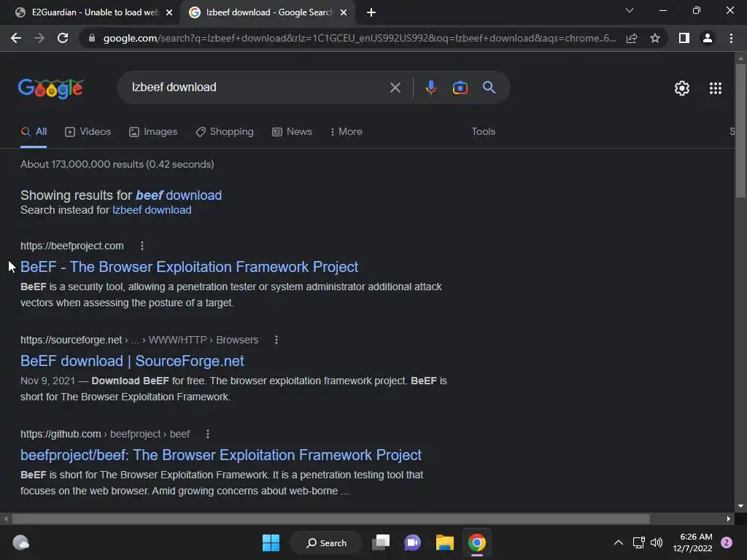Screen dimensions: 747x560
Task: Open options for the beefproject.com result
Action: click(x=142, y=246)
